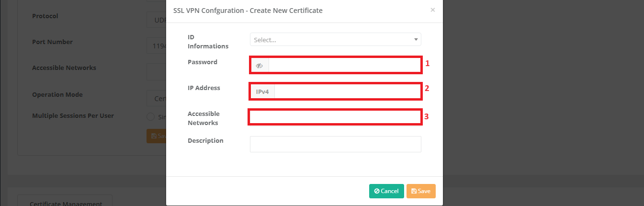The image size is (644, 206).
Task: Save the new certificate in dialog
Action: pyautogui.click(x=421, y=191)
